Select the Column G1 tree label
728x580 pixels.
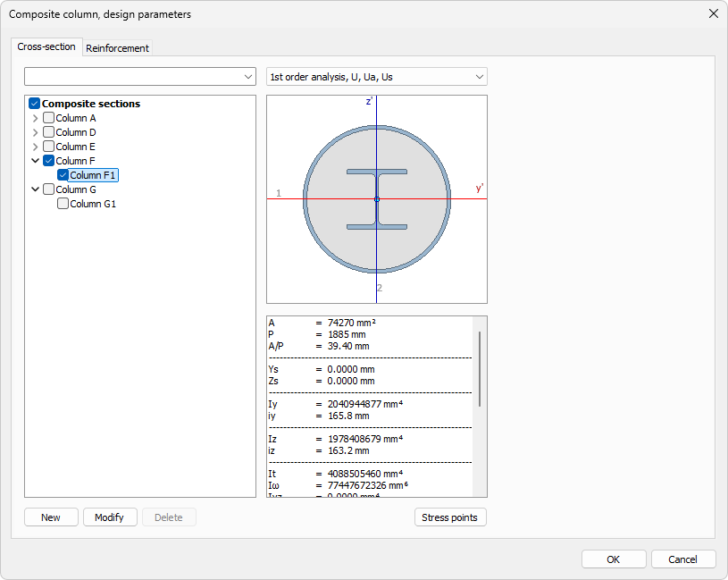click(x=93, y=204)
